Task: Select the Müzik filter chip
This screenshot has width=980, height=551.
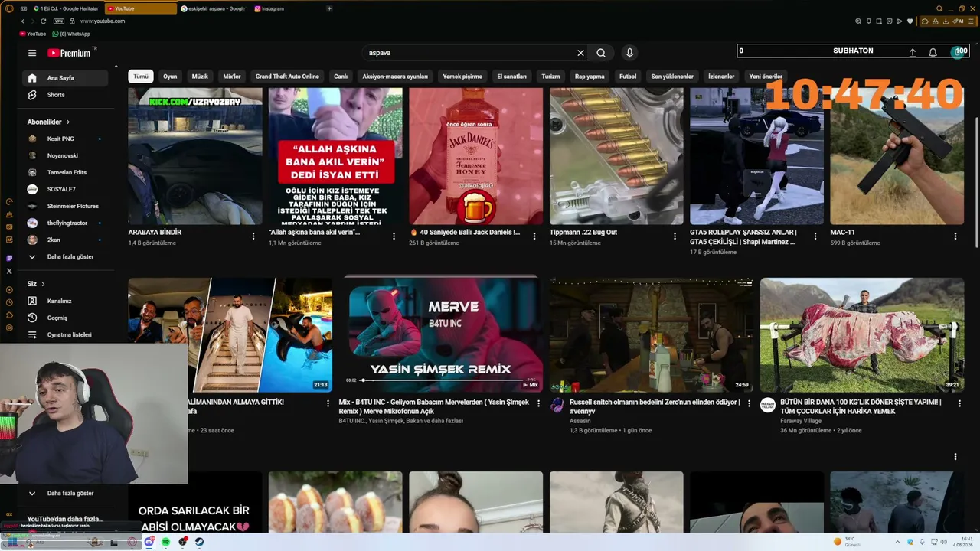Action: 200,77
